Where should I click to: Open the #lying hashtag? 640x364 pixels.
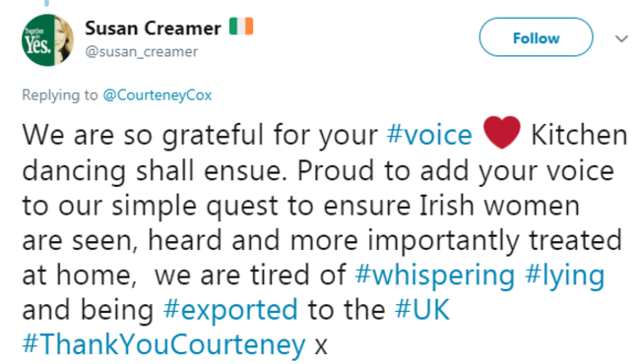(x=565, y=275)
